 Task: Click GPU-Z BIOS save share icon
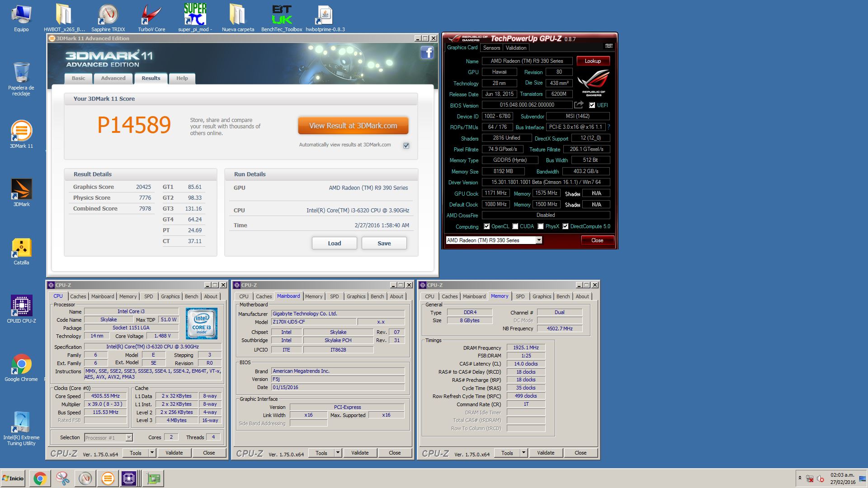[x=579, y=105]
